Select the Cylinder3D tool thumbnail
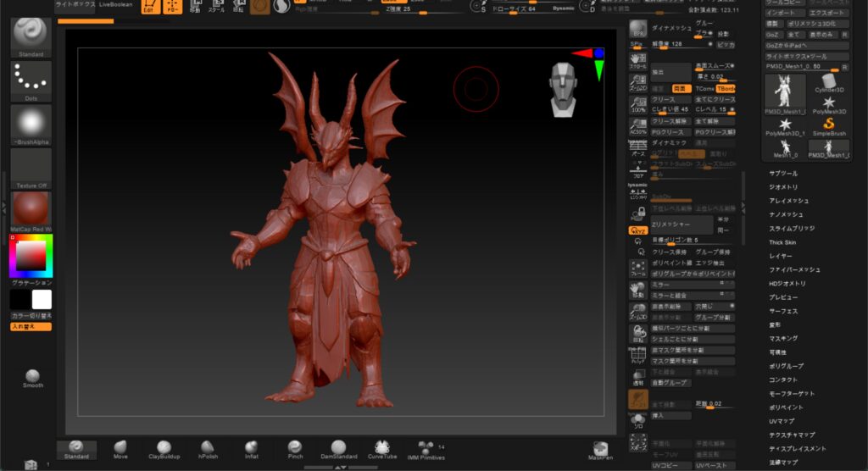Image resolution: width=868 pixels, height=471 pixels. tap(829, 84)
